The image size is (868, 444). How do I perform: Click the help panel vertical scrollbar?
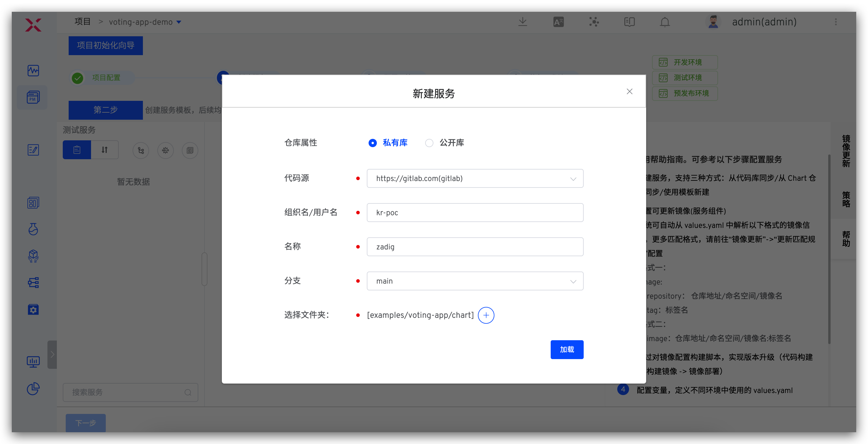829,249
